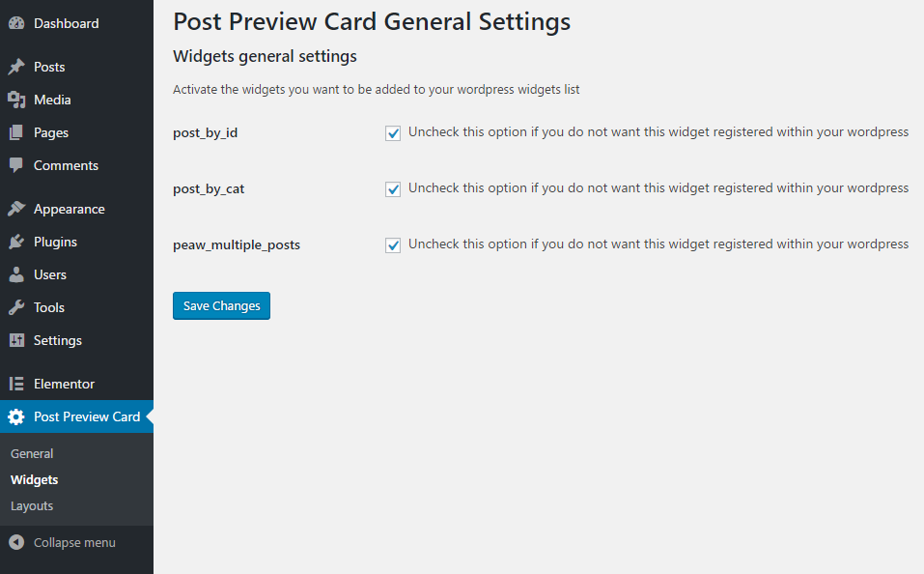Click the Users person icon
The width and height of the screenshot is (924, 574).
click(16, 274)
